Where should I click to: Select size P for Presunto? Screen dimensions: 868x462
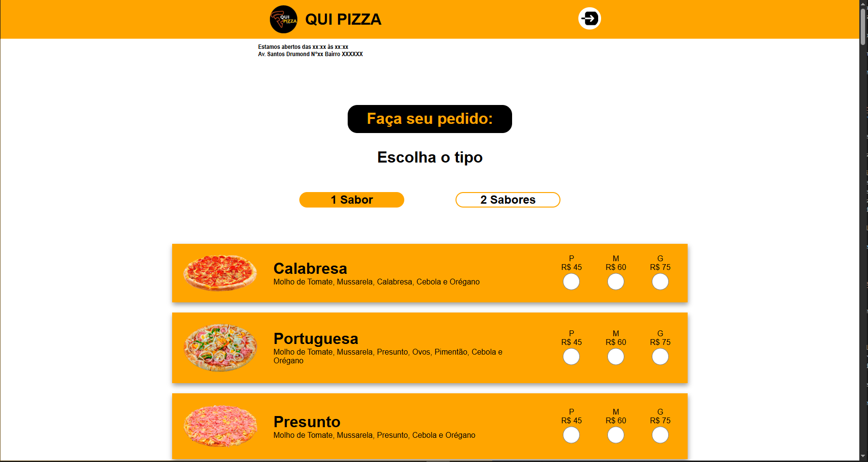pos(571,435)
